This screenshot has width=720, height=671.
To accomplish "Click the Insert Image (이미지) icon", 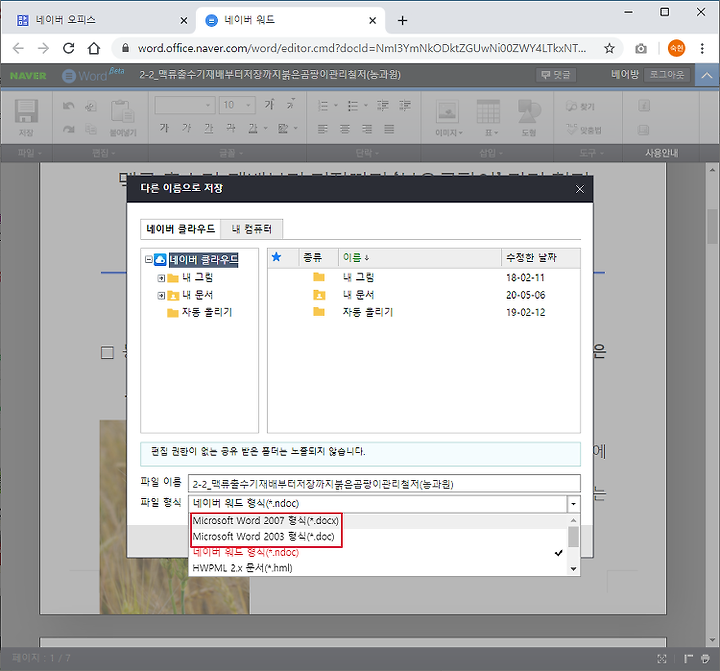I will click(447, 112).
